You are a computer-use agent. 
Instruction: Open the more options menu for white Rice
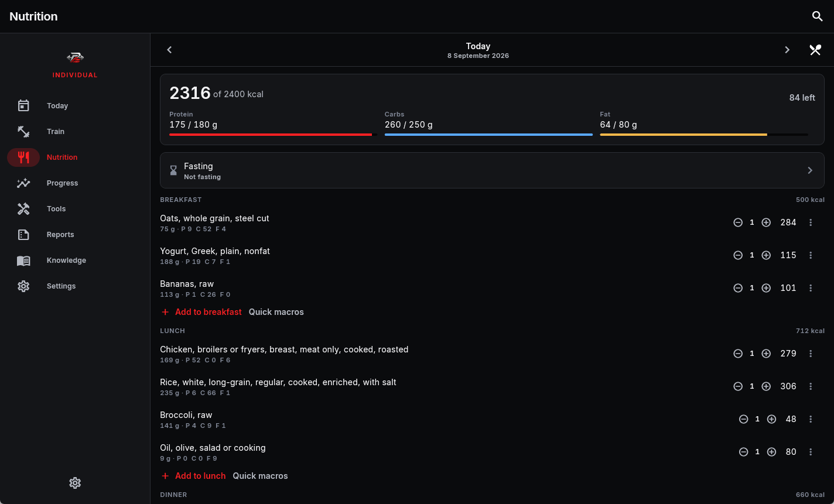[x=811, y=386]
